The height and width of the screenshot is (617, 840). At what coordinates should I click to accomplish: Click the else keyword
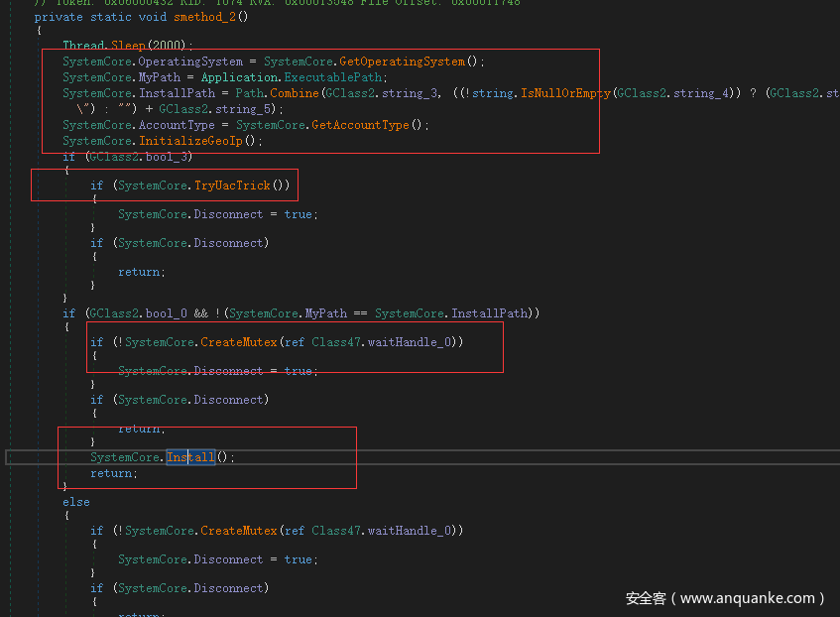click(x=76, y=502)
